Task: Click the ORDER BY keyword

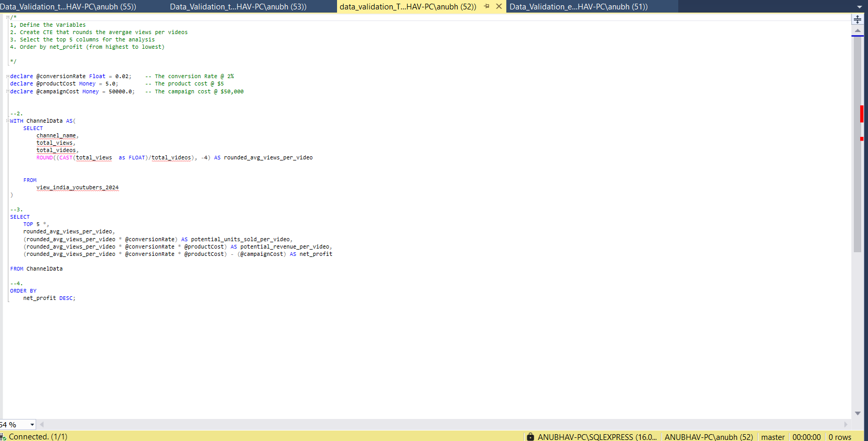Action: click(x=23, y=291)
